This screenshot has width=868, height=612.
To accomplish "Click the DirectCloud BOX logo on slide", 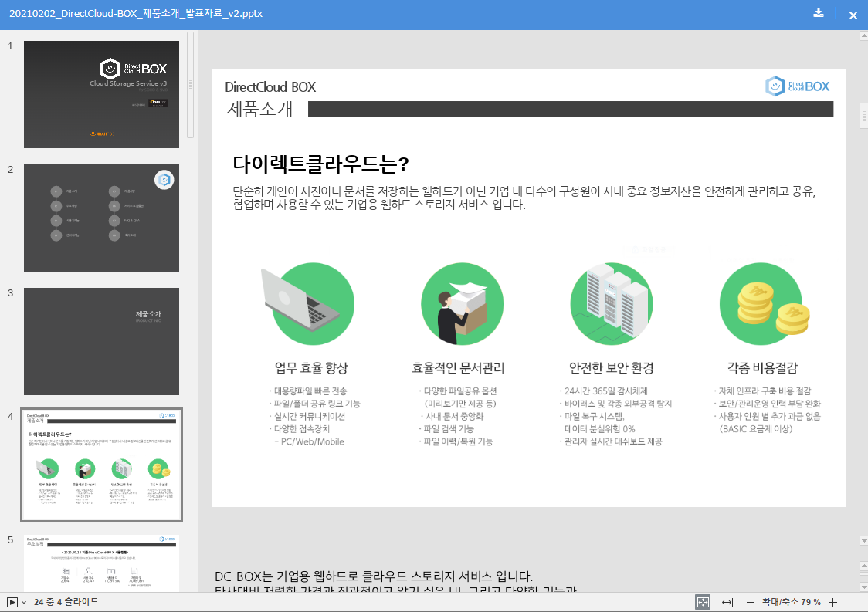I will coord(797,86).
